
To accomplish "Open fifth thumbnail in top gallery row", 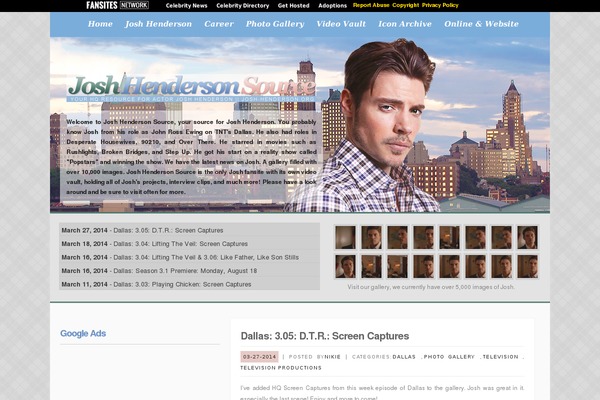I will pos(450,237).
